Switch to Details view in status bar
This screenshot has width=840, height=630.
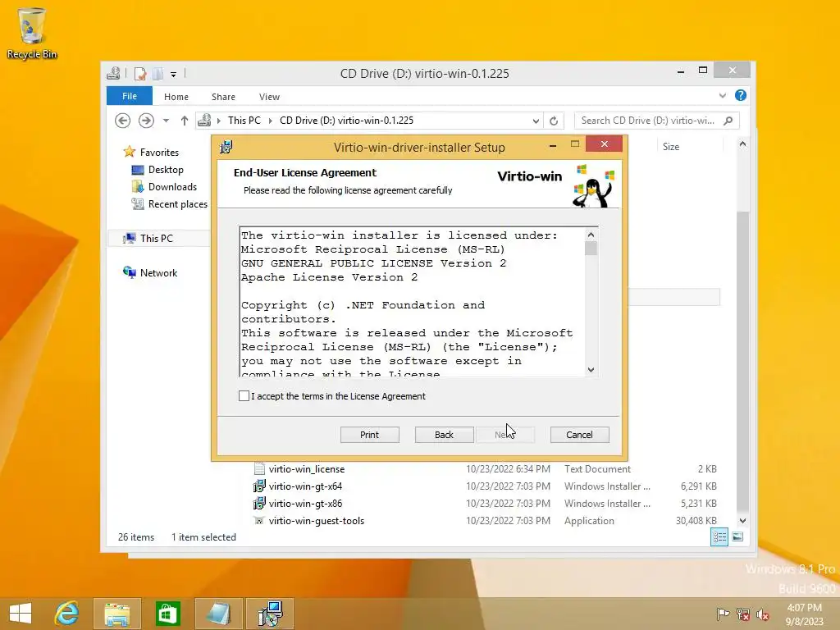(719, 536)
